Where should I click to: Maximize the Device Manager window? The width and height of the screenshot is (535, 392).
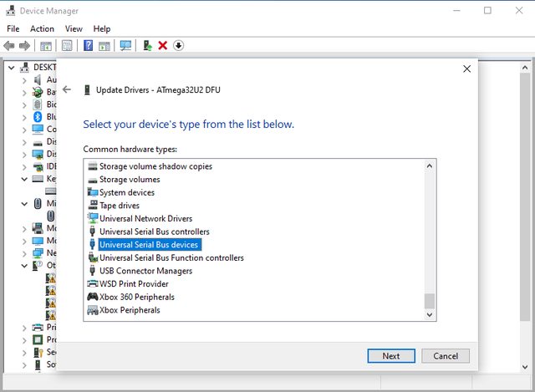pyautogui.click(x=487, y=11)
